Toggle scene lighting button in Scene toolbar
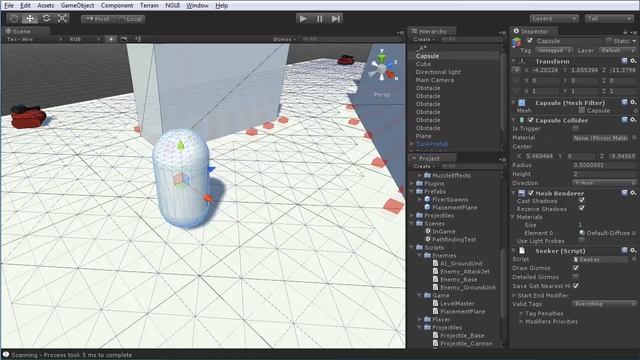Viewport: 640px width, 360px height. (x=111, y=39)
